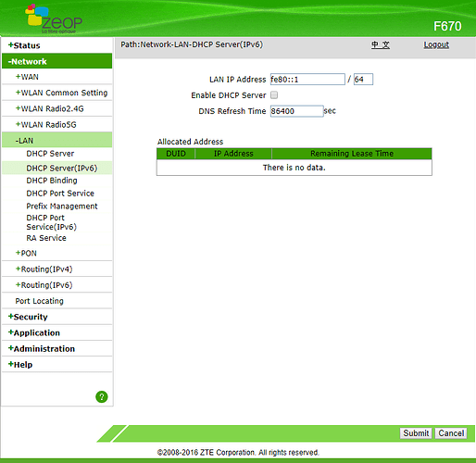The height and width of the screenshot is (463, 476).
Task: Open the green help question mark icon
Action: coord(102,397)
